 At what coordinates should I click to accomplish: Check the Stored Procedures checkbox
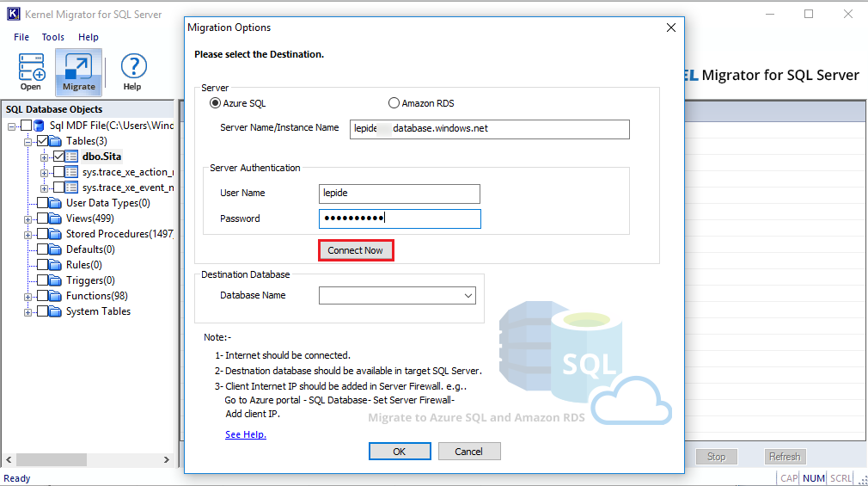point(42,235)
